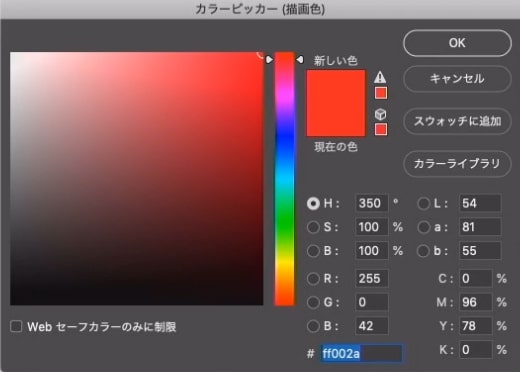
Task: Click the non-web-safe cube icon
Action: (x=380, y=114)
